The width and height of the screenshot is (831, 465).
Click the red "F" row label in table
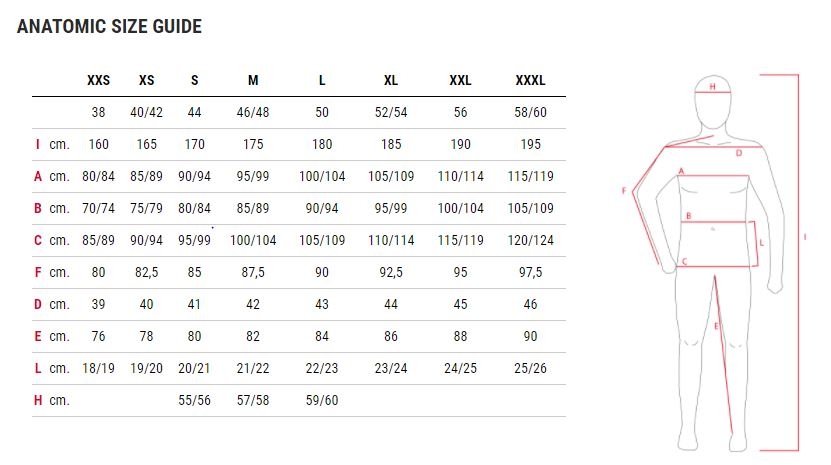pos(37,272)
